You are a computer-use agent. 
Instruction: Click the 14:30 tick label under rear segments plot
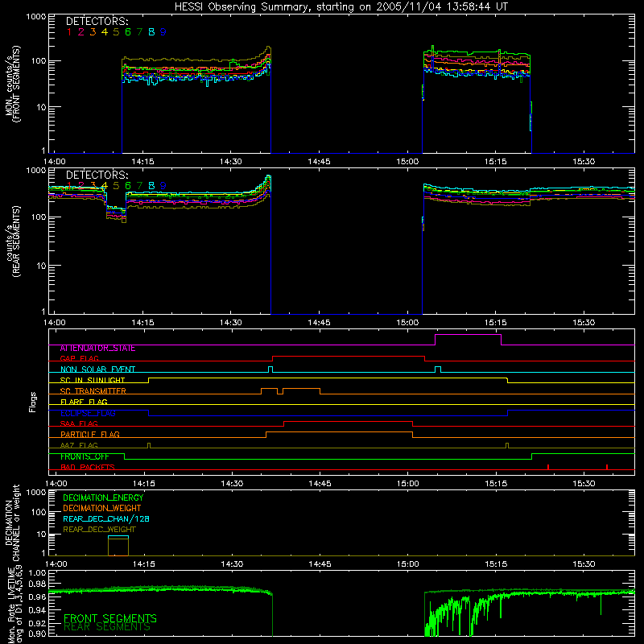coord(231,323)
